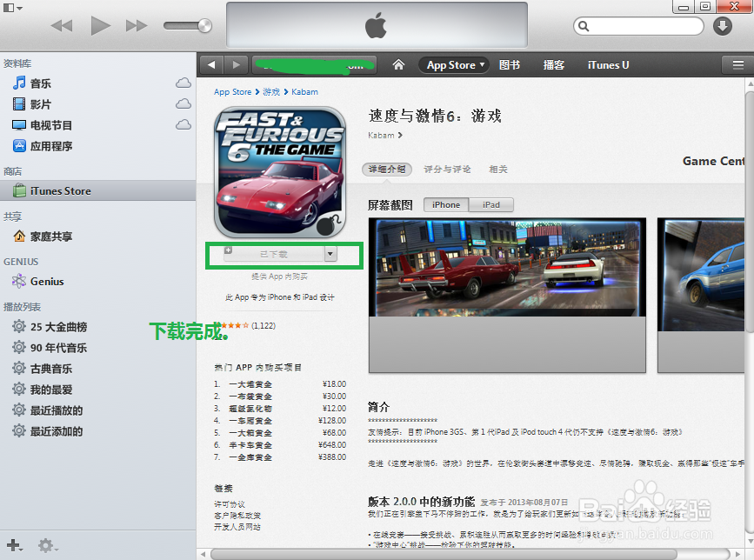The width and height of the screenshot is (754, 560).
Task: Click the previous track rewind button
Action: coord(62,25)
